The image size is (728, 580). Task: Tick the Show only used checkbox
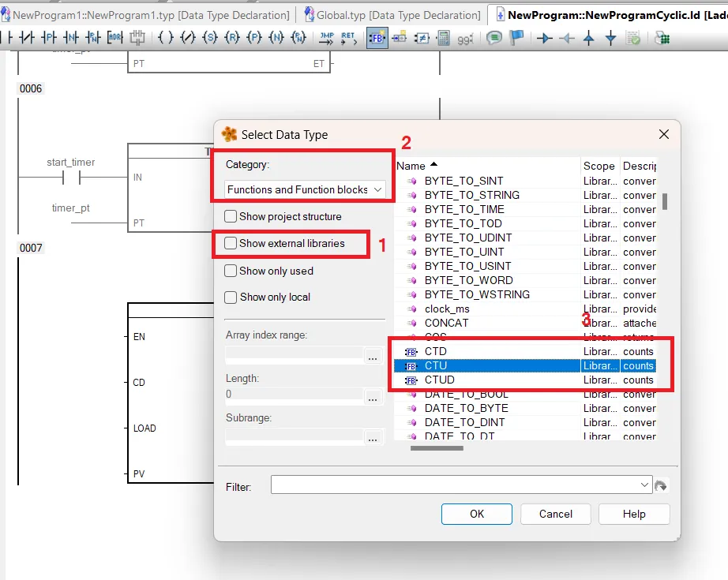click(231, 271)
